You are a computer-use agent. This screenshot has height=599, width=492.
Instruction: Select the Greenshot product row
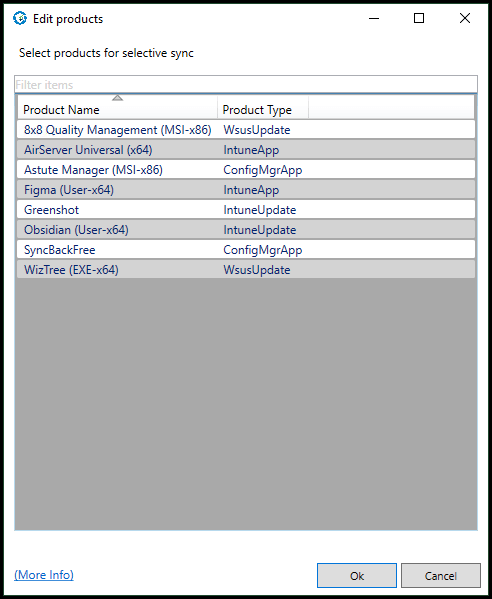[x=246, y=210]
